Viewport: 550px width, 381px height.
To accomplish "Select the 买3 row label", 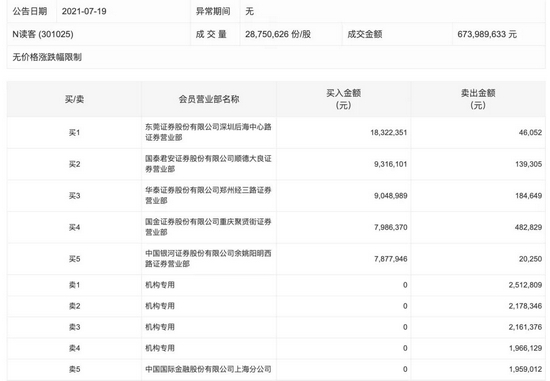I will coord(74,196).
